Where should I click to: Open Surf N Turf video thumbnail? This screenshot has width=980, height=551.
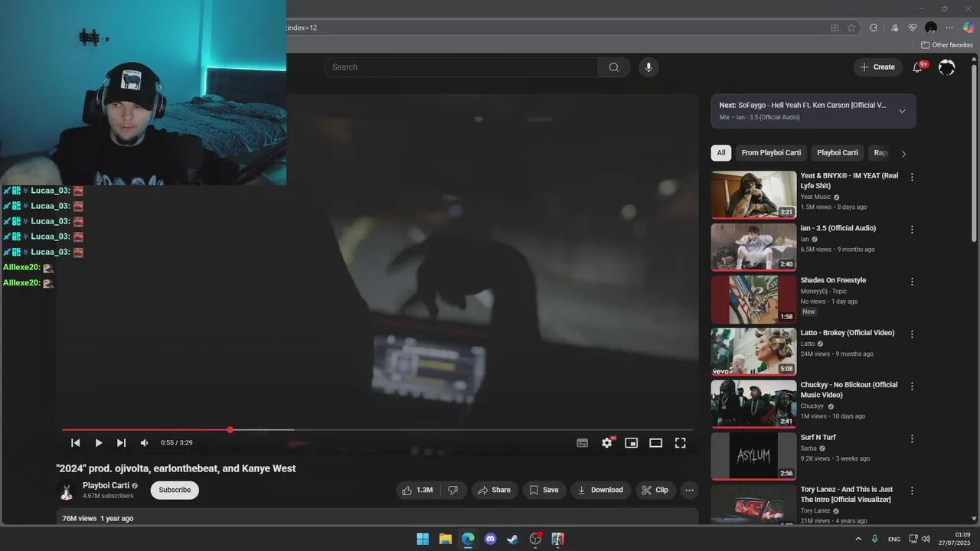point(754,457)
